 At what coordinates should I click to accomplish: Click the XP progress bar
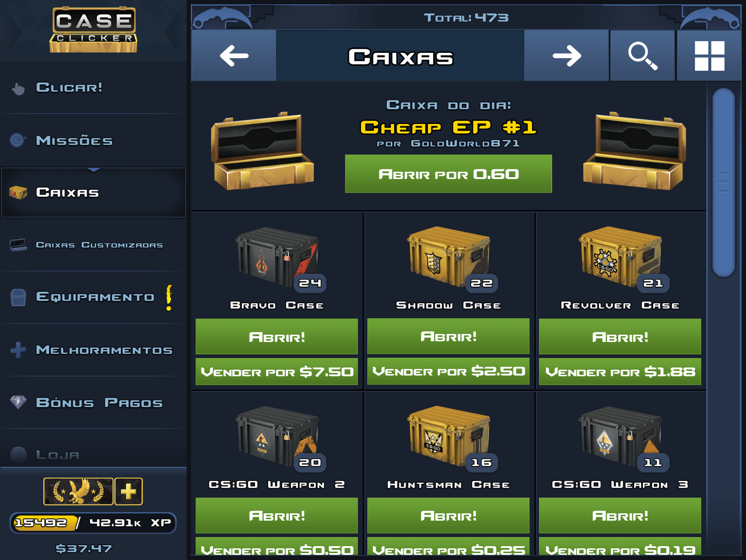[x=93, y=523]
